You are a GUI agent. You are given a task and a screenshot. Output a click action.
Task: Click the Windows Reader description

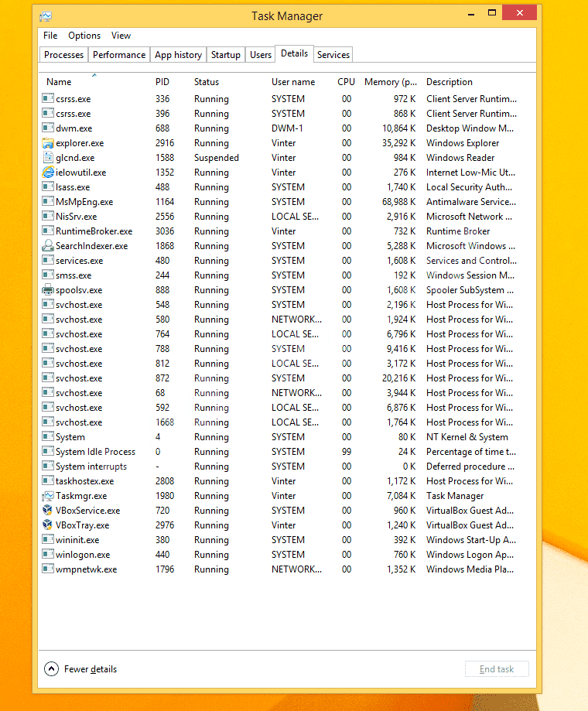point(460,158)
